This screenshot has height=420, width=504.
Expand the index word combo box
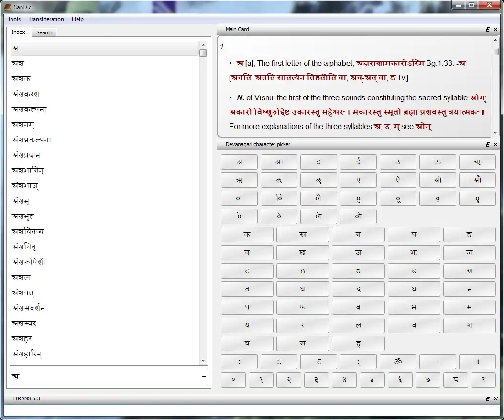[204, 377]
